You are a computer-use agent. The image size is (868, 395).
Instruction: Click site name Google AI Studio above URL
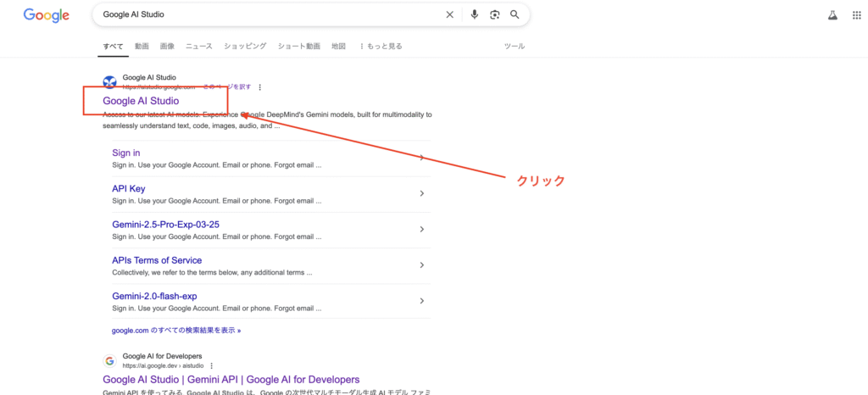(149, 77)
